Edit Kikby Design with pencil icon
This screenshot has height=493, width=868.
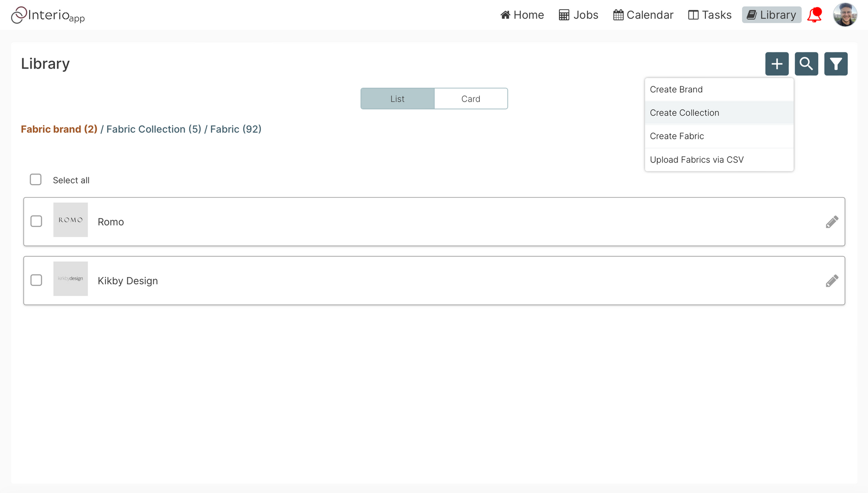pyautogui.click(x=832, y=280)
